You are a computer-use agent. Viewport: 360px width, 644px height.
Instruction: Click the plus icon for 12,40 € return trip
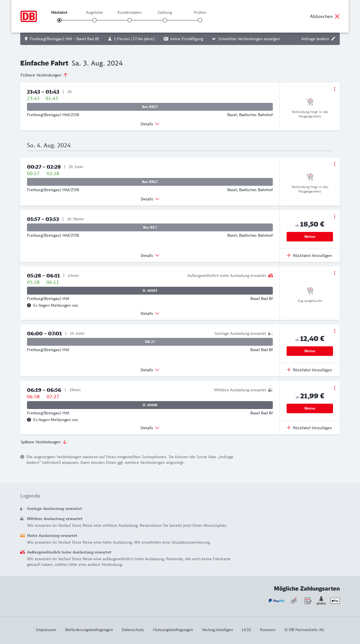click(x=289, y=370)
